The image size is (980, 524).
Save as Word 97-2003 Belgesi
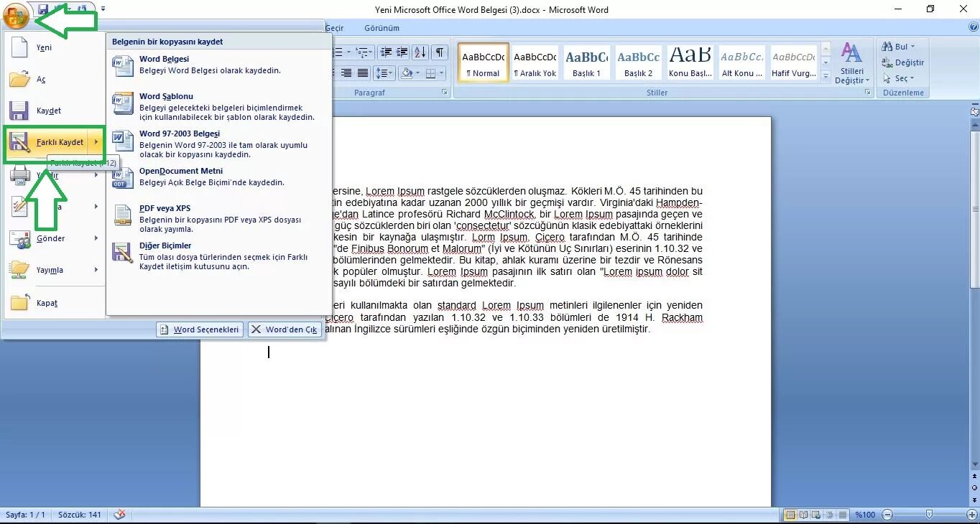(218, 144)
